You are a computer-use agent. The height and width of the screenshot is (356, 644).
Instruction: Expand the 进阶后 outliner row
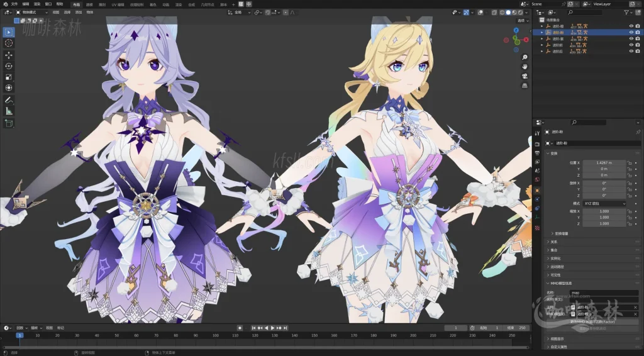point(541,52)
